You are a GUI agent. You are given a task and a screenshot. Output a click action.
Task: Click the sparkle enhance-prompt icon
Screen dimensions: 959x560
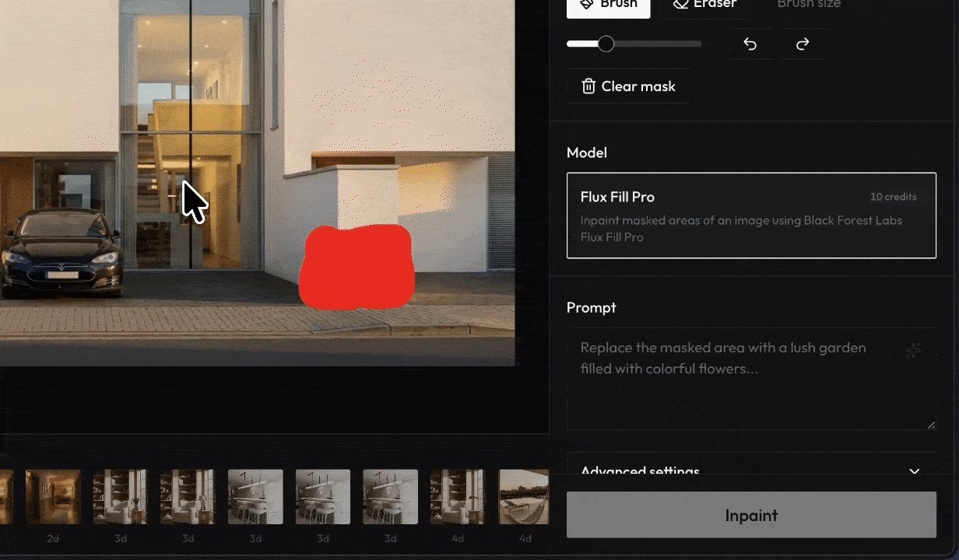pos(913,352)
